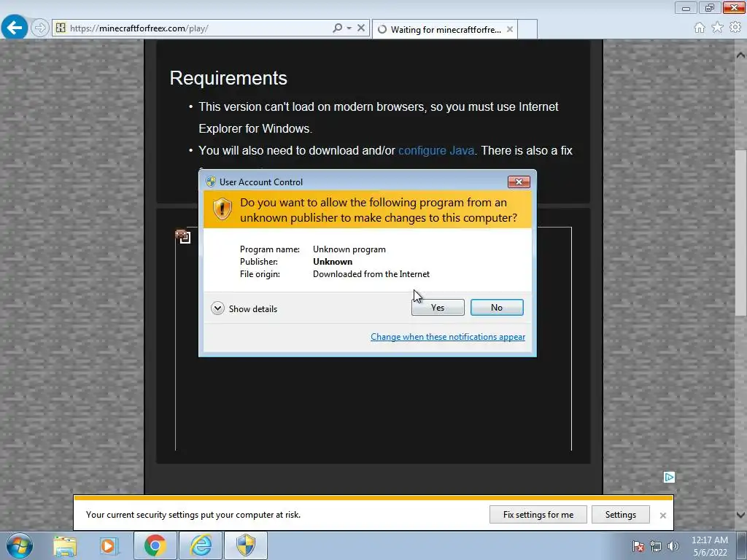Open Google Chrome from the taskbar
This screenshot has height=560, width=747.
[x=155, y=545]
